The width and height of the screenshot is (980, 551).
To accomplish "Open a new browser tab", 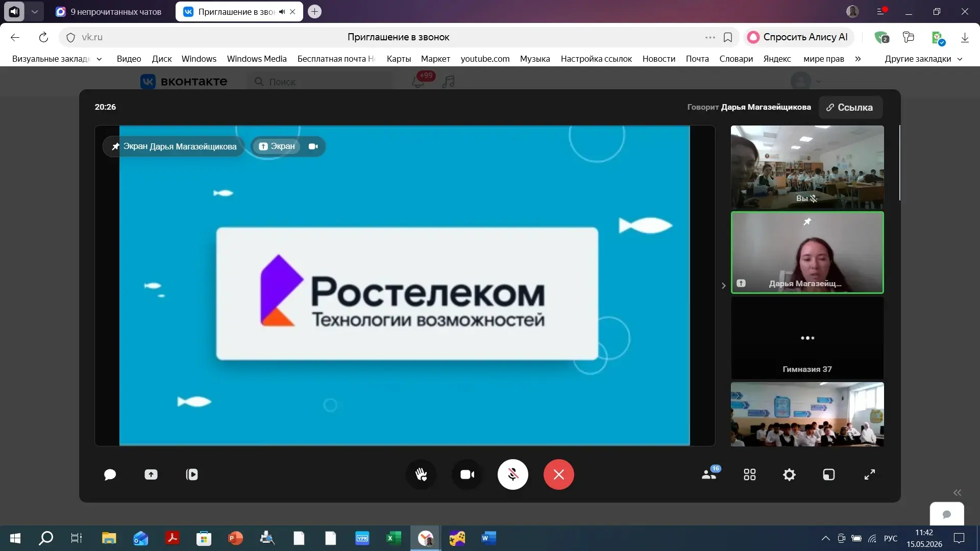I will (x=315, y=12).
